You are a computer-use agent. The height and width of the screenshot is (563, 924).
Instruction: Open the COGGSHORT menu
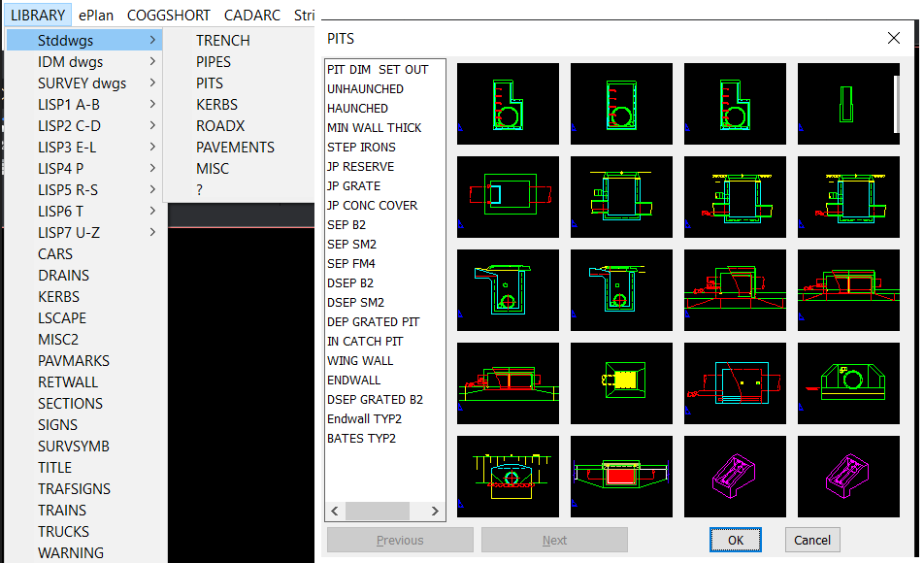[169, 15]
